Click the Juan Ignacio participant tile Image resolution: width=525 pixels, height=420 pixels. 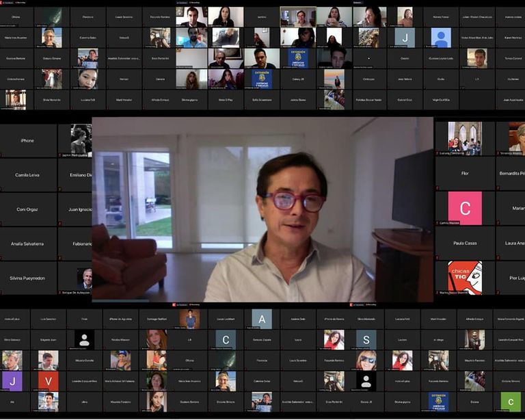(75, 209)
